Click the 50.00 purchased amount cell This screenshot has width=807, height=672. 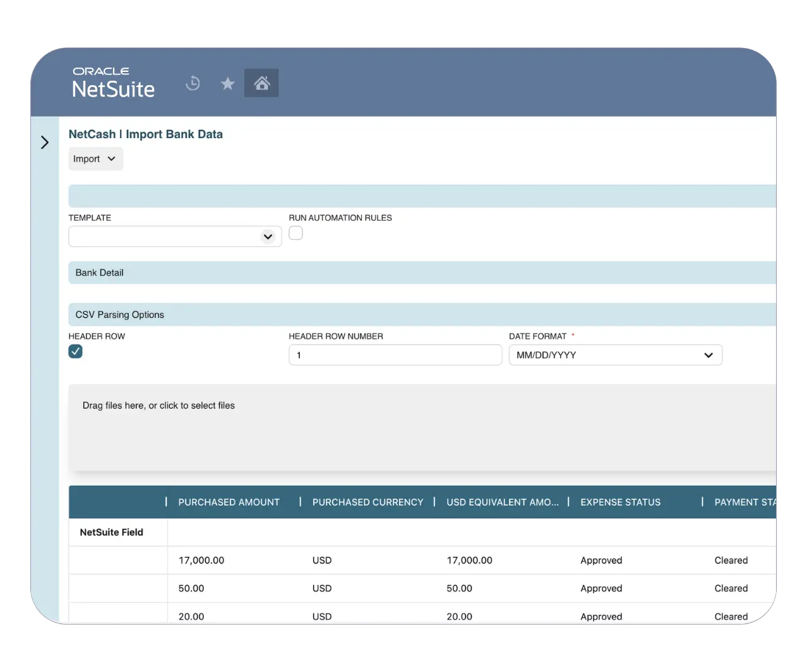(x=191, y=588)
